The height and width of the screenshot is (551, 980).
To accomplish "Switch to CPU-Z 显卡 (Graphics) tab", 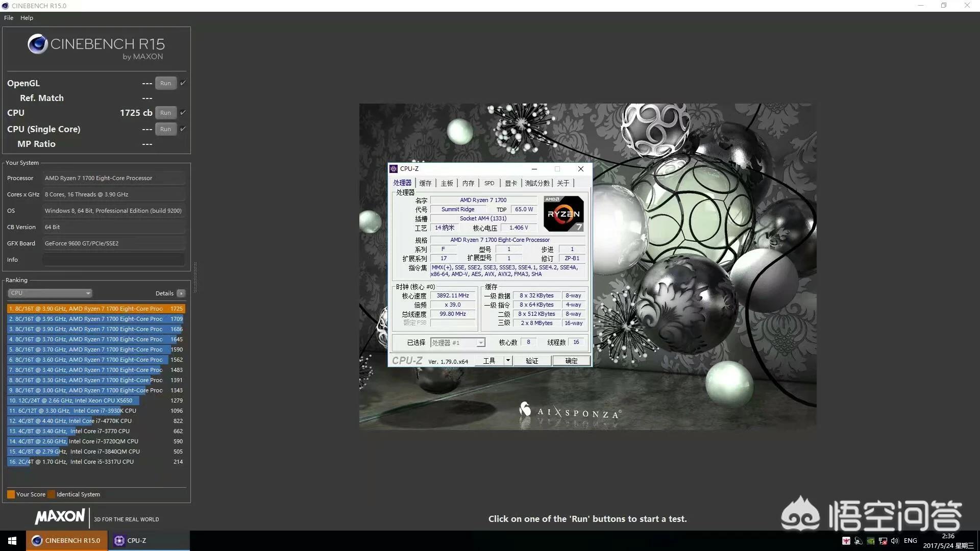I will 511,183.
